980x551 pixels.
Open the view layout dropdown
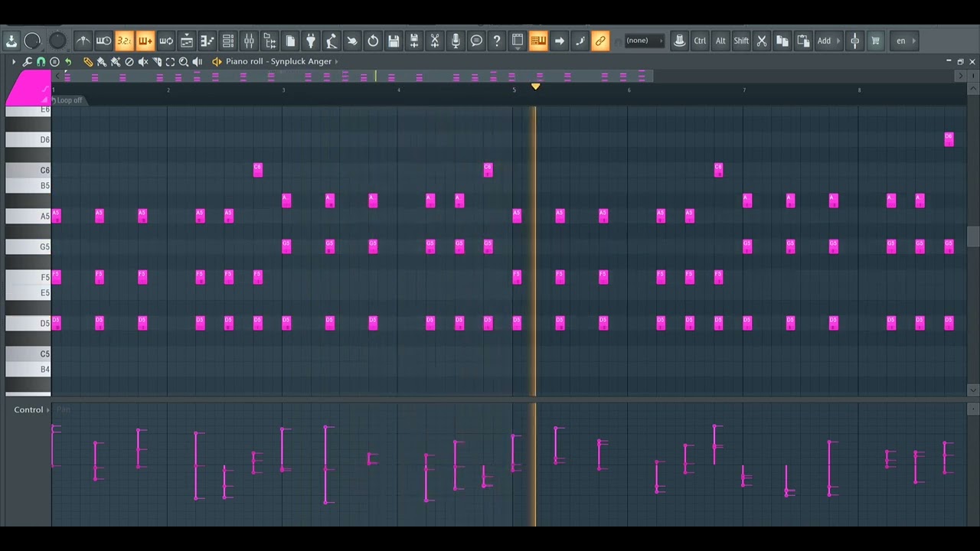pyautogui.click(x=518, y=41)
